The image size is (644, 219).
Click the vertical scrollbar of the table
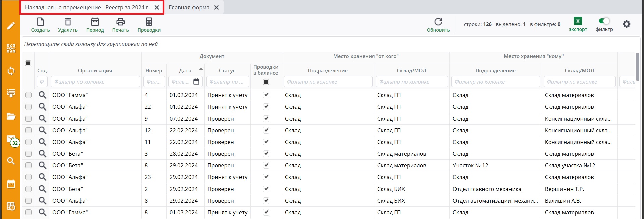637,67
